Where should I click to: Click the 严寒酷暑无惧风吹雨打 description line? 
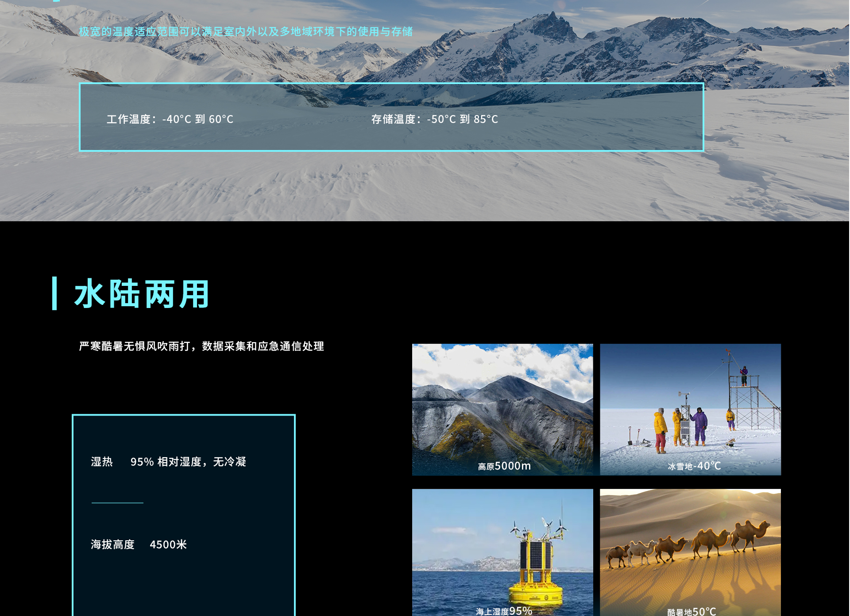coord(201,346)
